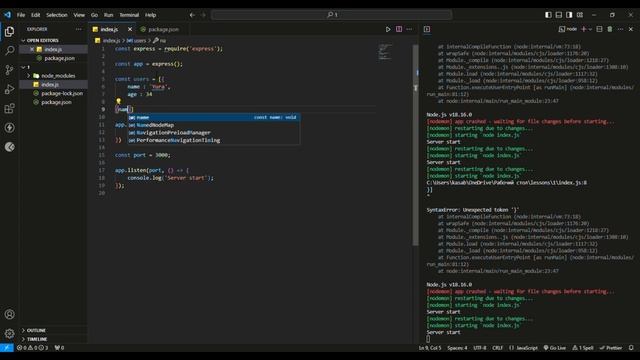The image size is (640, 360).
Task: Click the UTF-8 encoding indicator
Action: click(480, 348)
